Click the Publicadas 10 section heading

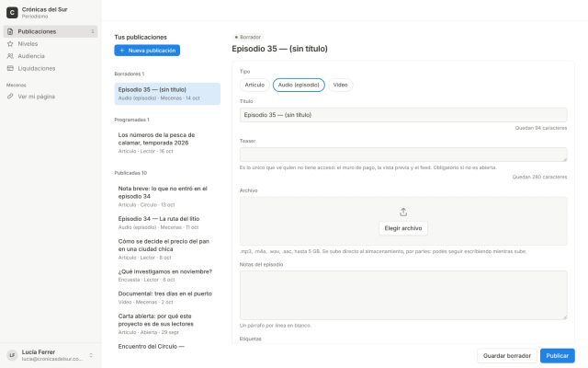click(130, 173)
